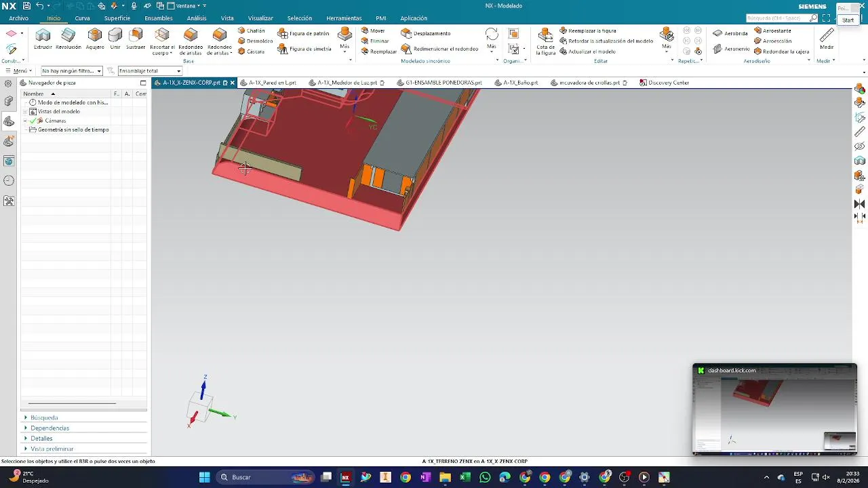This screenshot has width=868, height=488.
Task: Click Actualizar el modelo
Action: pyautogui.click(x=587, y=52)
